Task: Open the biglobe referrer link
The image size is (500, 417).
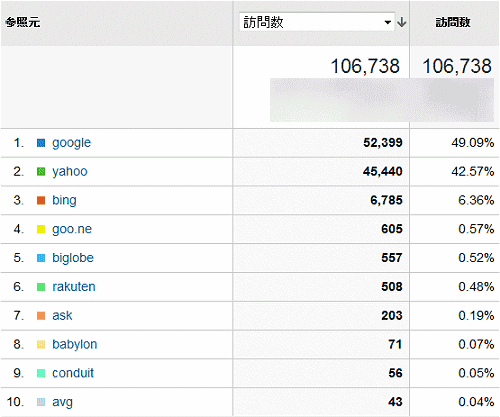Action: pos(73,258)
